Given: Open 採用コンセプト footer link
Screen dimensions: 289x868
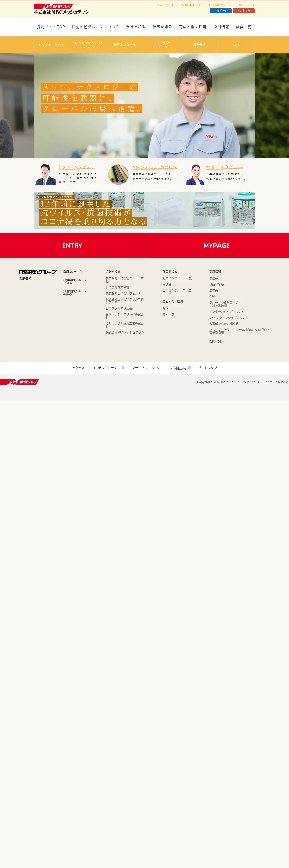Looking at the screenshot, I should click(73, 272).
